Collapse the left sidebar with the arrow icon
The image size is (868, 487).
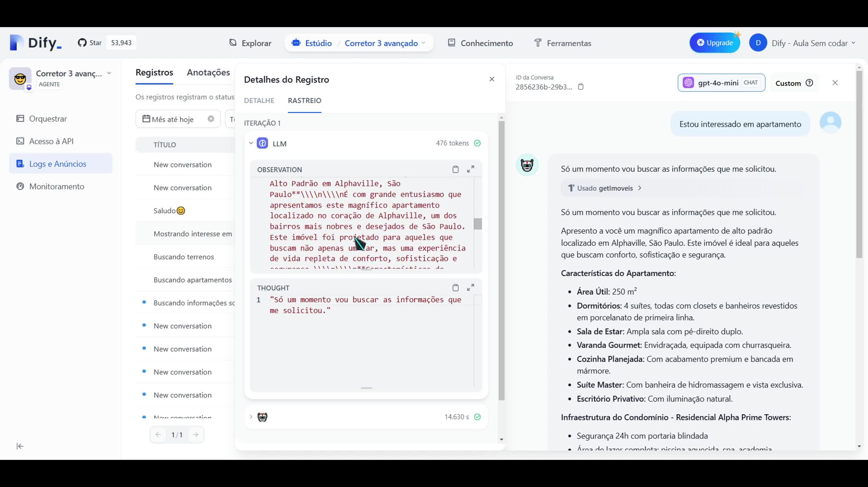20,446
